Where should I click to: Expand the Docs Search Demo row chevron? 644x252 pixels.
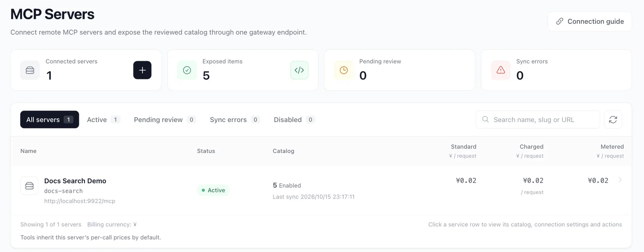pyautogui.click(x=620, y=180)
